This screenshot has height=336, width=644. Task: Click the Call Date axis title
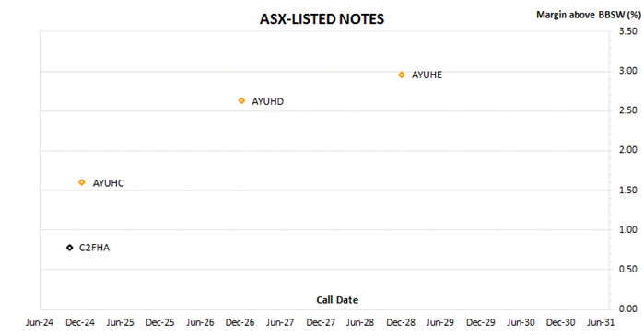(x=337, y=300)
